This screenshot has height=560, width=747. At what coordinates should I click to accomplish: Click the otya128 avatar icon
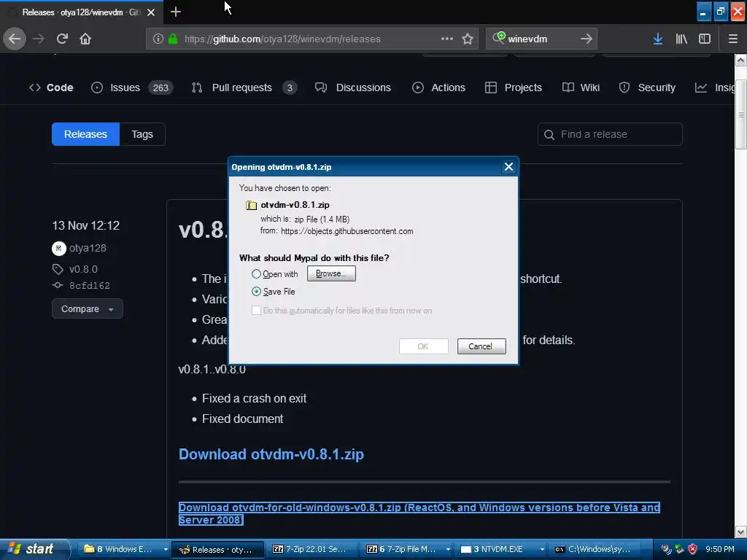[x=58, y=248]
